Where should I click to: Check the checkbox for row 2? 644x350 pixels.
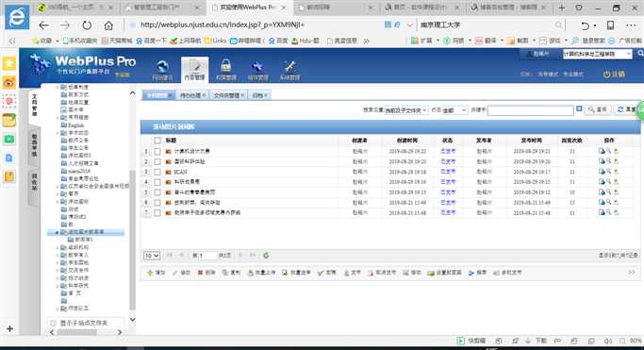pos(157,162)
